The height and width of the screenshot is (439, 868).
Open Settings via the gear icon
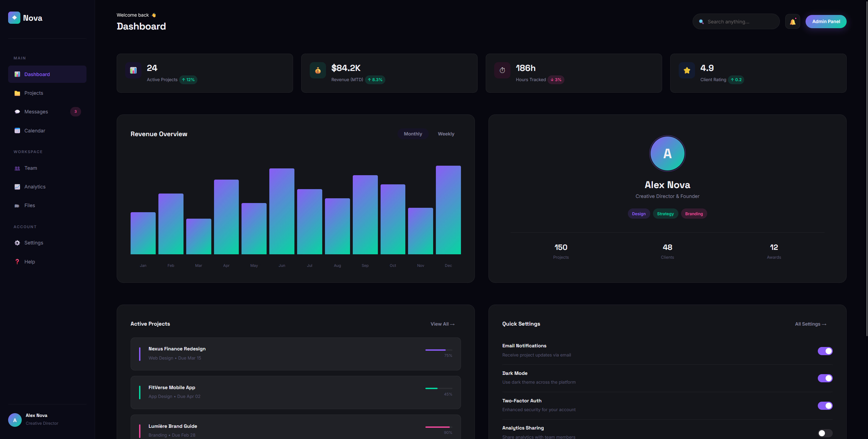[17, 243]
